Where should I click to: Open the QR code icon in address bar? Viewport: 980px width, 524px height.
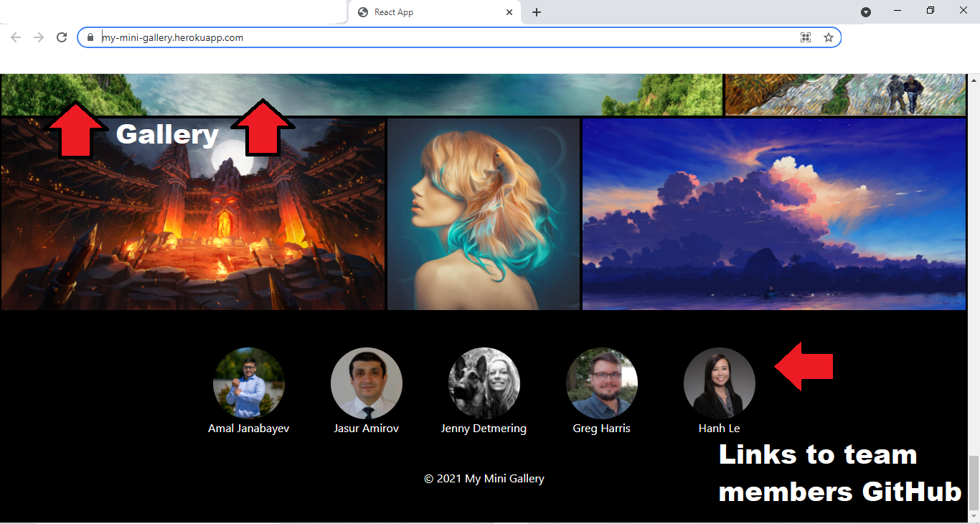(x=805, y=37)
